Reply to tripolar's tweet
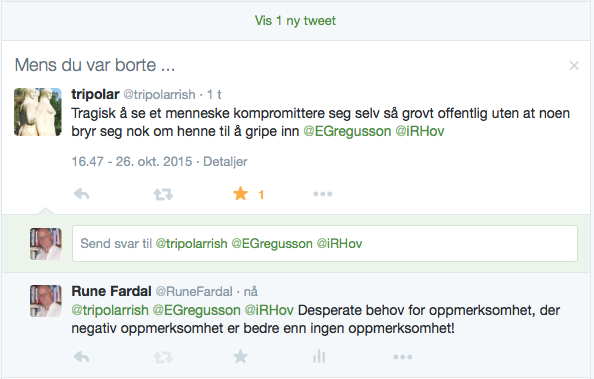The height and width of the screenshot is (379, 594). 81,194
